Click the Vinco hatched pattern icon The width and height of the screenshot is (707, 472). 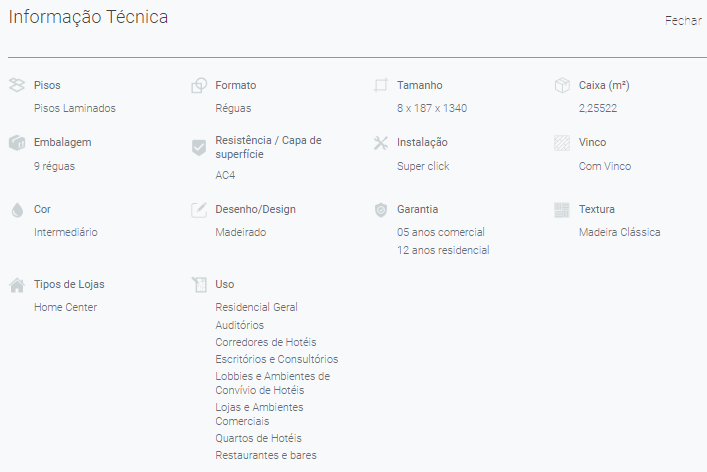pos(562,143)
